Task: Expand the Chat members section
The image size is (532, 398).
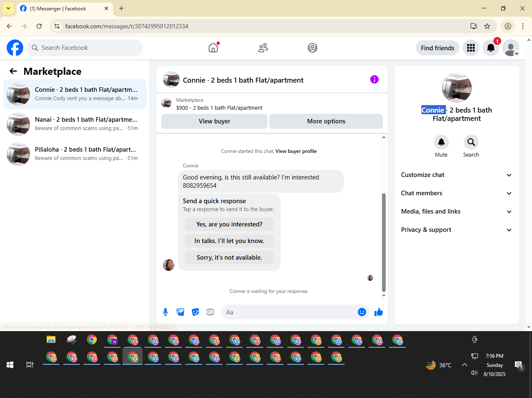Action: click(456, 193)
